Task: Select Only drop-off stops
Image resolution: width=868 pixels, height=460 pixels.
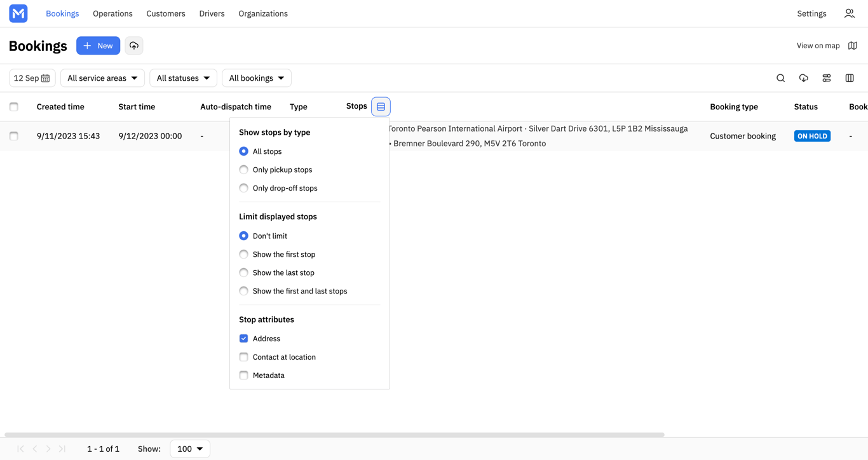Action: (x=243, y=188)
